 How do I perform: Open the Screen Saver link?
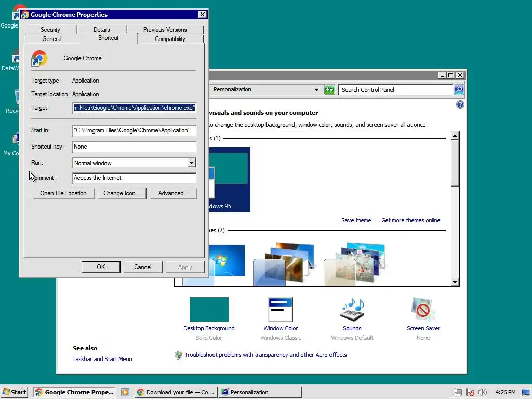click(423, 328)
